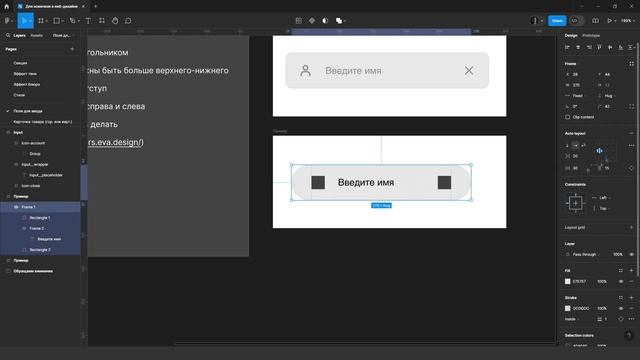
Task: Set Auto layout direction to wrap
Action: click(583, 145)
